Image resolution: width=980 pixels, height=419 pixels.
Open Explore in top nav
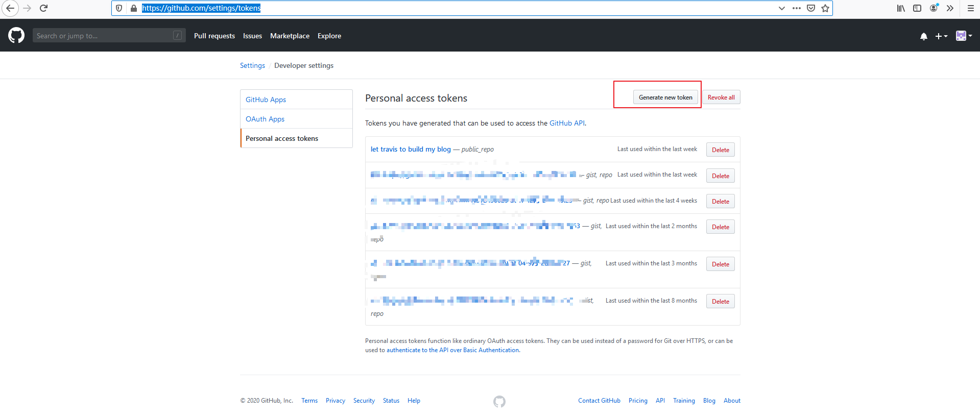[329, 36]
